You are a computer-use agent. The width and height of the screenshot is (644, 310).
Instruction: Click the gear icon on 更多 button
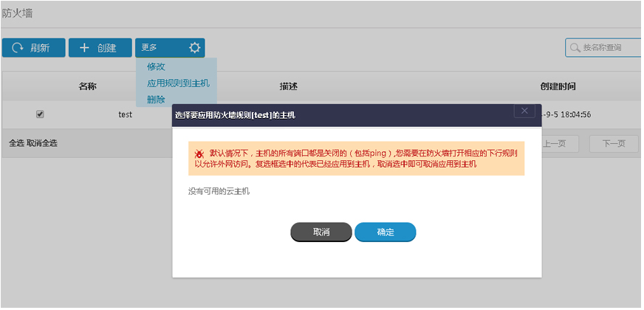point(194,48)
